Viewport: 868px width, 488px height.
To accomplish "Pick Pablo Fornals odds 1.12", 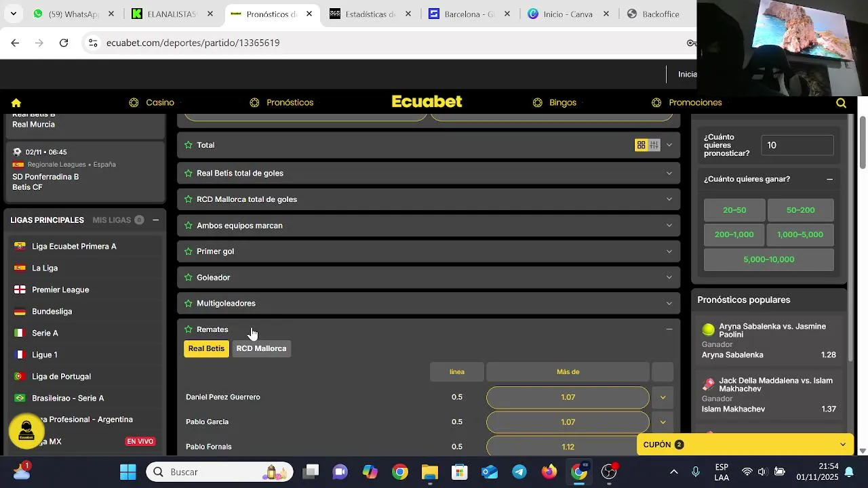I will tap(568, 447).
